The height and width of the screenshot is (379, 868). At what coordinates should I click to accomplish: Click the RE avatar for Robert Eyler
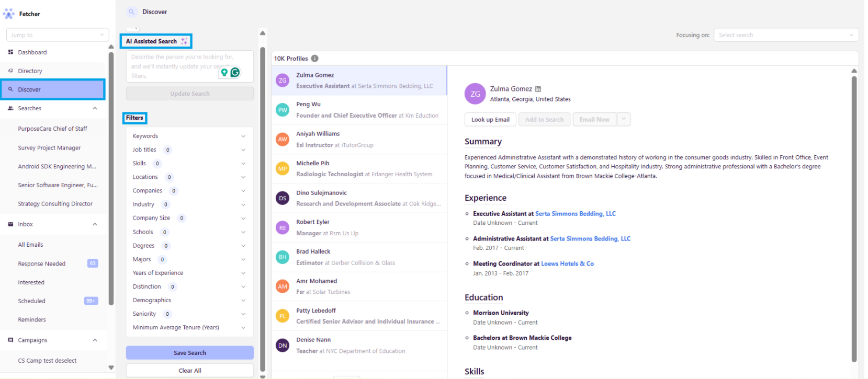(x=283, y=227)
